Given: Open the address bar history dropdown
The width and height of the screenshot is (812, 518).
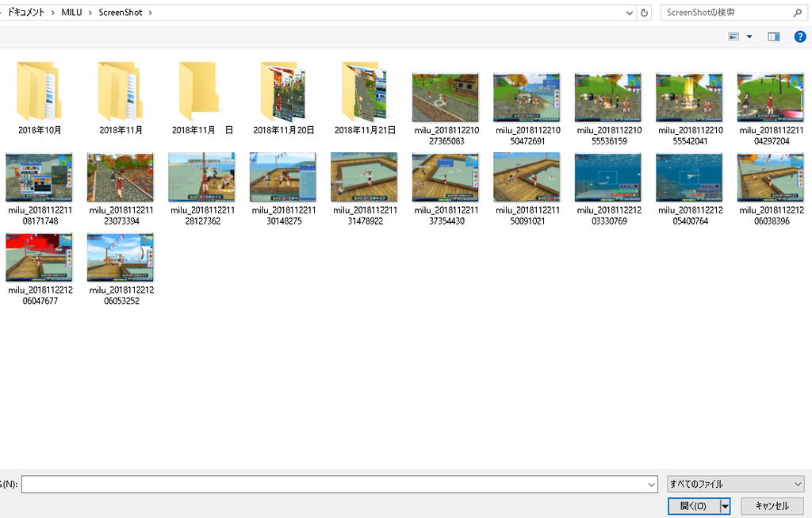Looking at the screenshot, I should [630, 13].
